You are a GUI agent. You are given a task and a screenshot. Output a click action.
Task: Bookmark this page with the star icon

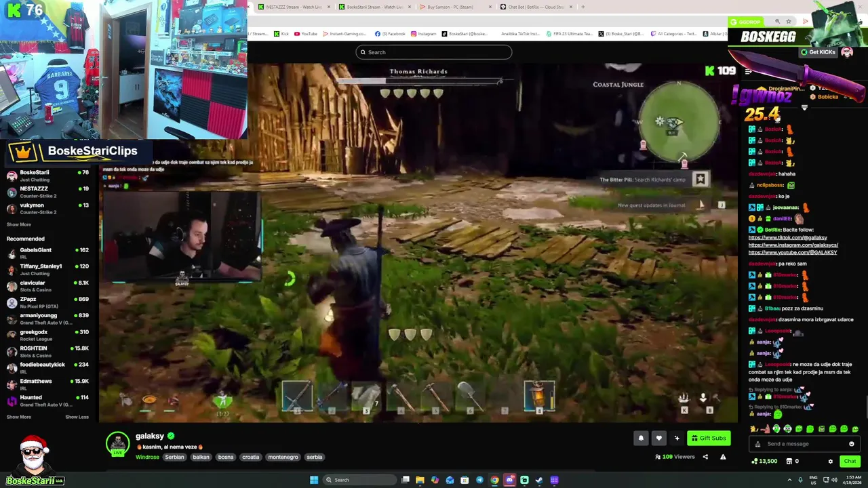click(788, 22)
